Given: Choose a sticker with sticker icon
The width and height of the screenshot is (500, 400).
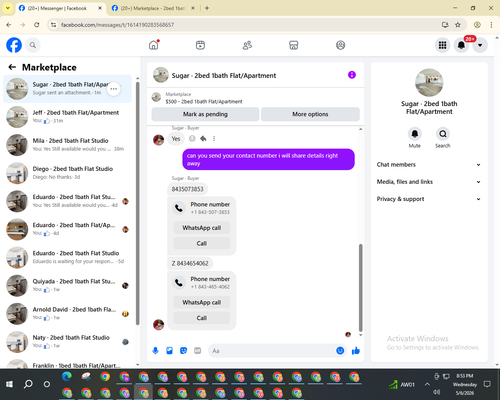Looking at the screenshot, I should pos(183,351).
